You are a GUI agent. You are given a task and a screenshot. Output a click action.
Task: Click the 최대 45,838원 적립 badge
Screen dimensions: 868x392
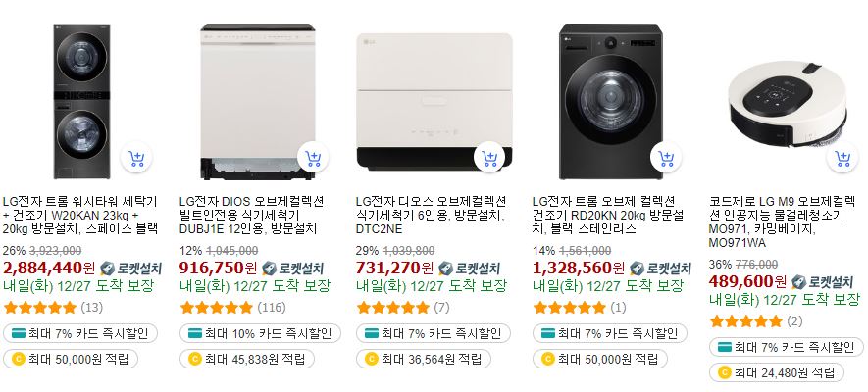[x=247, y=359]
